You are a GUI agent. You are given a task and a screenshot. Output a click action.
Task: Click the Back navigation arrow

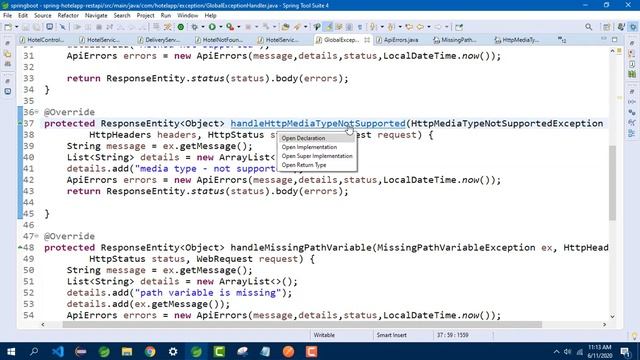pyautogui.click(x=420, y=27)
